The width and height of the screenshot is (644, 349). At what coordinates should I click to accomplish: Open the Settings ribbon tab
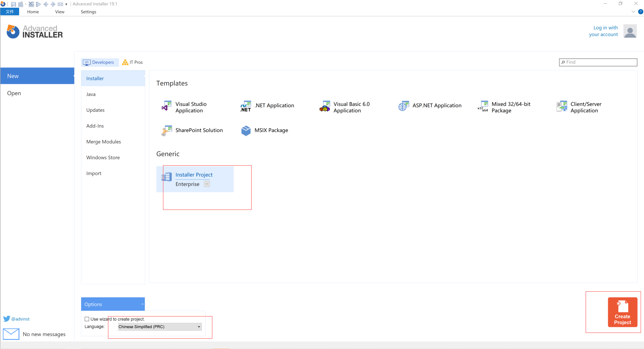(89, 12)
